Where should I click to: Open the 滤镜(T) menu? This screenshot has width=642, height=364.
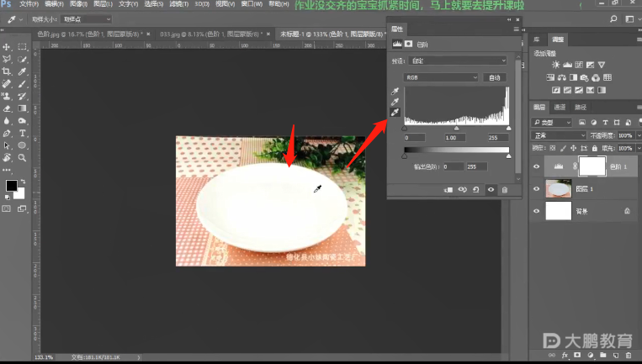[178, 4]
